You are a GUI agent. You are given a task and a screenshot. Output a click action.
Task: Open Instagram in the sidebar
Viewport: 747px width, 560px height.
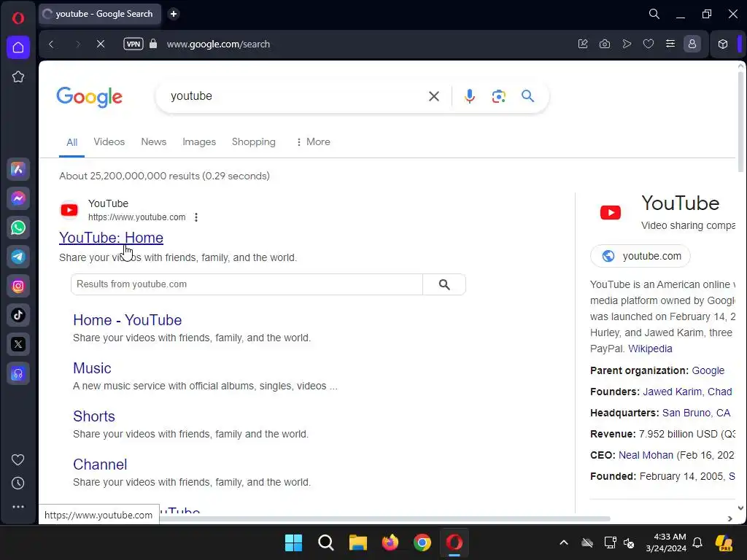(18, 286)
